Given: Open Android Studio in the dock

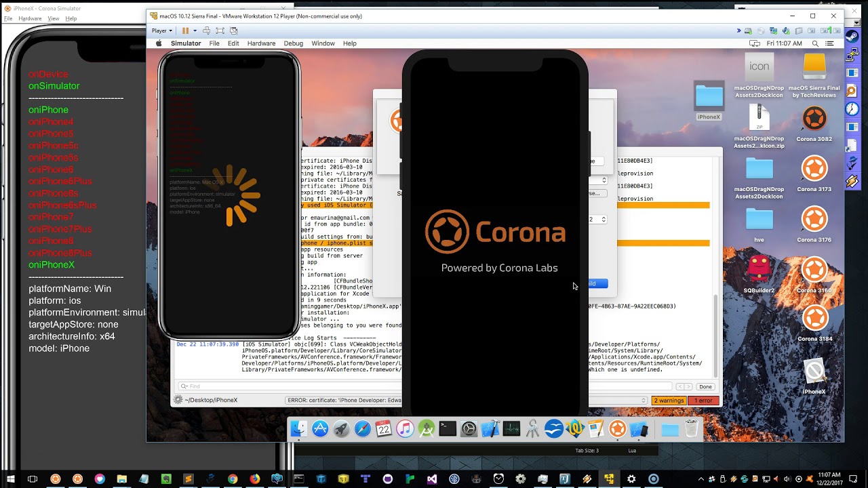Looking at the screenshot, I should coord(427,428).
